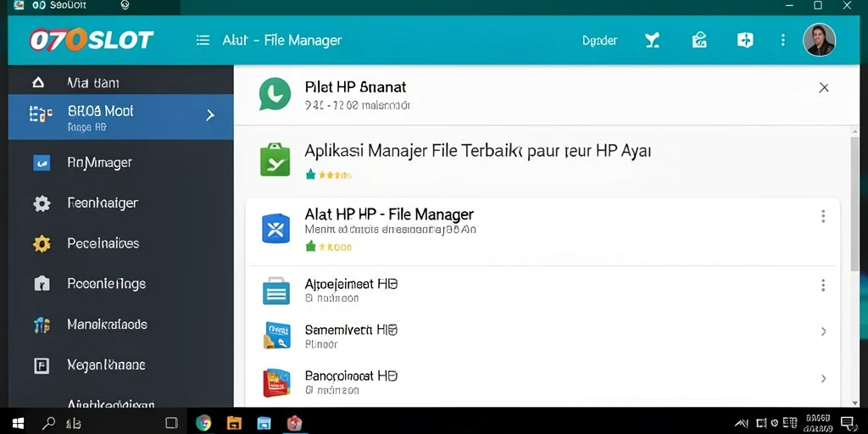Image resolution: width=868 pixels, height=434 pixels.
Task: Open the user profile avatar
Action: coord(820,40)
